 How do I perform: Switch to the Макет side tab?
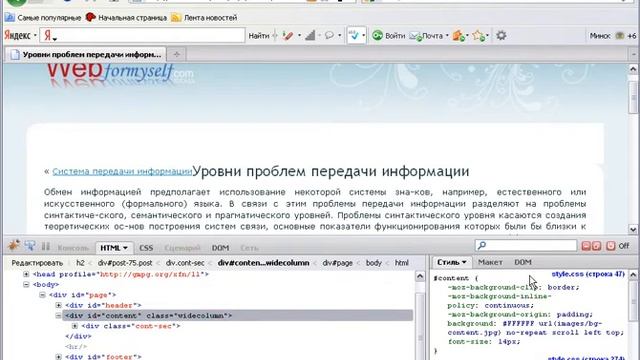pos(490,262)
